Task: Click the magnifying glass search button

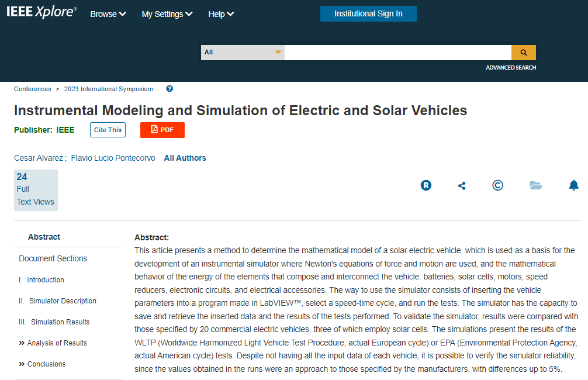Action: [523, 53]
